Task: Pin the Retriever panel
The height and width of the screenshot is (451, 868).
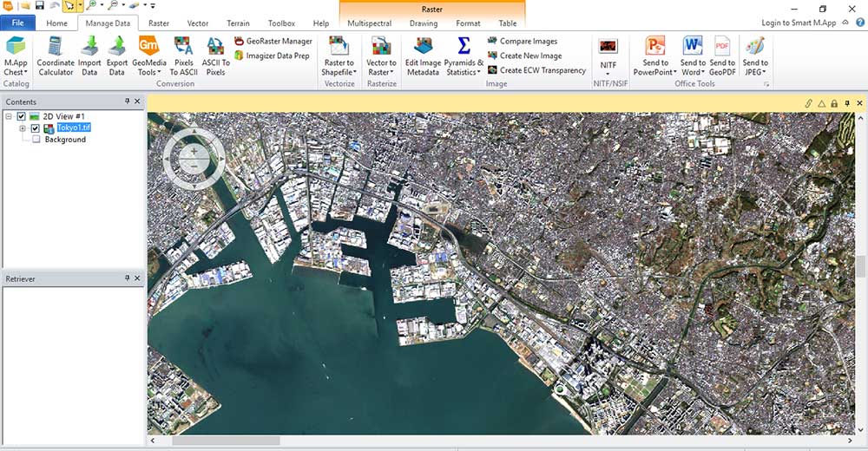Action: (x=128, y=278)
